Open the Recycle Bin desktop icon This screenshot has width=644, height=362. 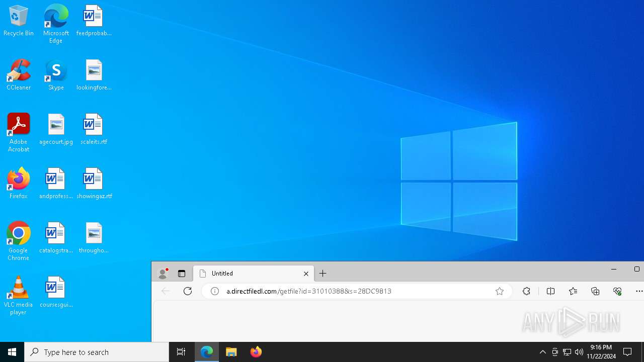[x=19, y=21]
